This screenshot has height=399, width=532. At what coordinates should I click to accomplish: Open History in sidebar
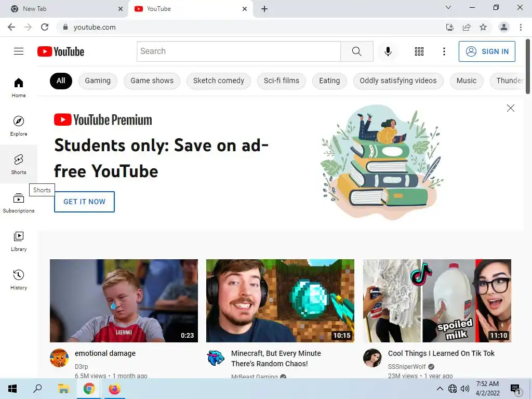[x=19, y=280]
